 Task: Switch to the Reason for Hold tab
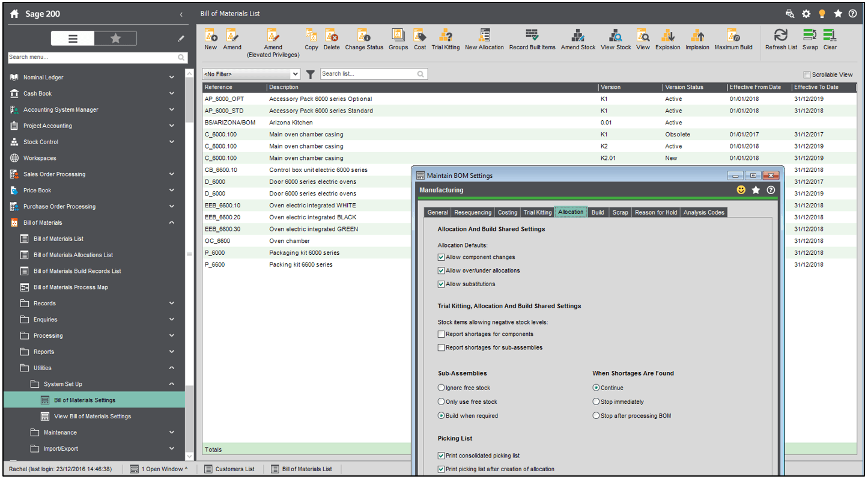tap(655, 212)
